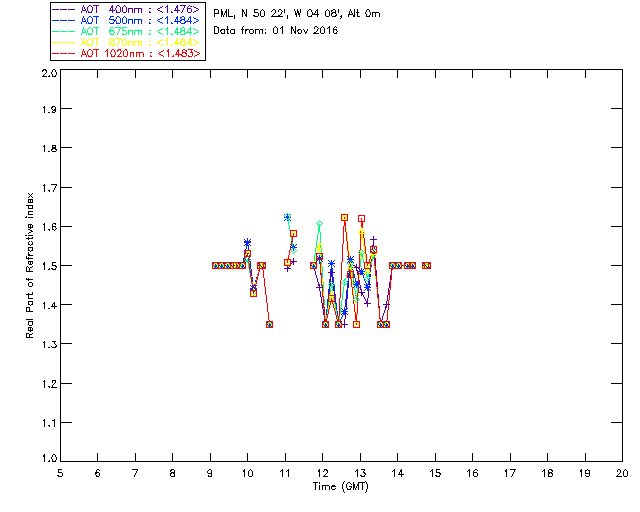Click the x-axis tick label 18

point(547,473)
